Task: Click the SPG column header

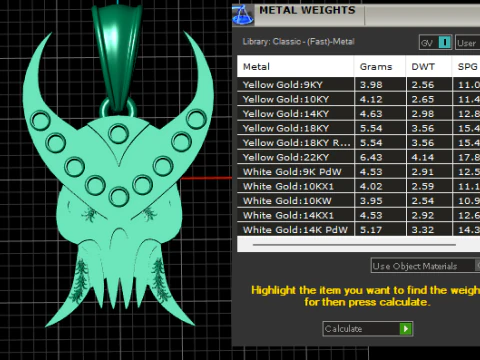Action: click(x=466, y=66)
